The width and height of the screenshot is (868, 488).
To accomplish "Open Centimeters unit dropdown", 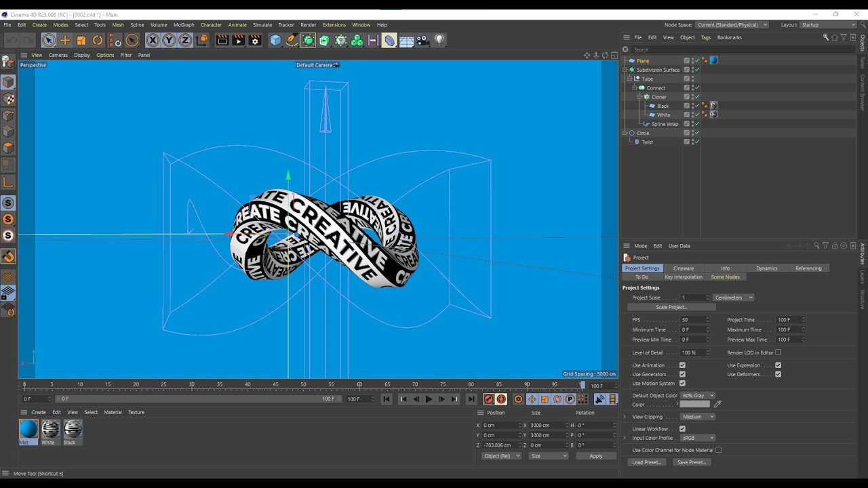I will click(733, 298).
